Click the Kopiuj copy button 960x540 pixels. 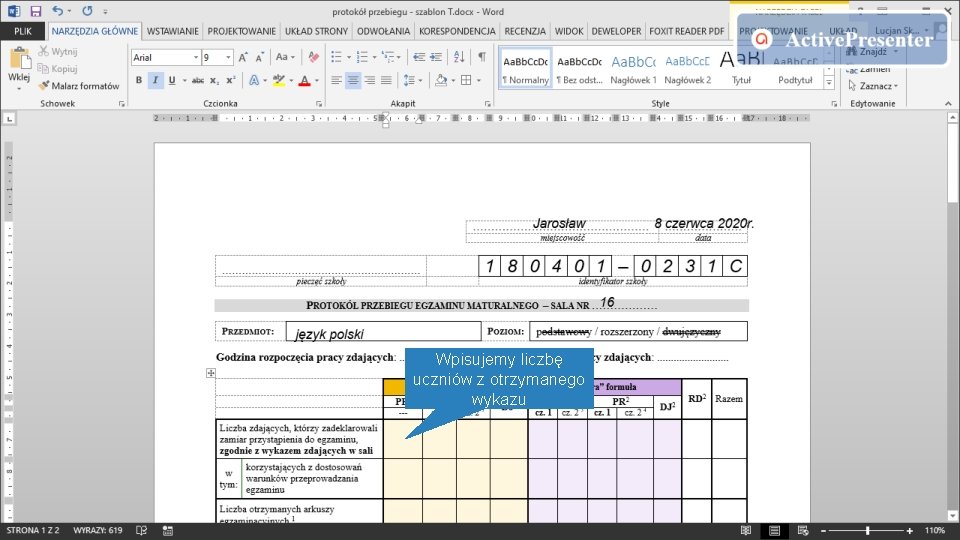[x=58, y=69]
